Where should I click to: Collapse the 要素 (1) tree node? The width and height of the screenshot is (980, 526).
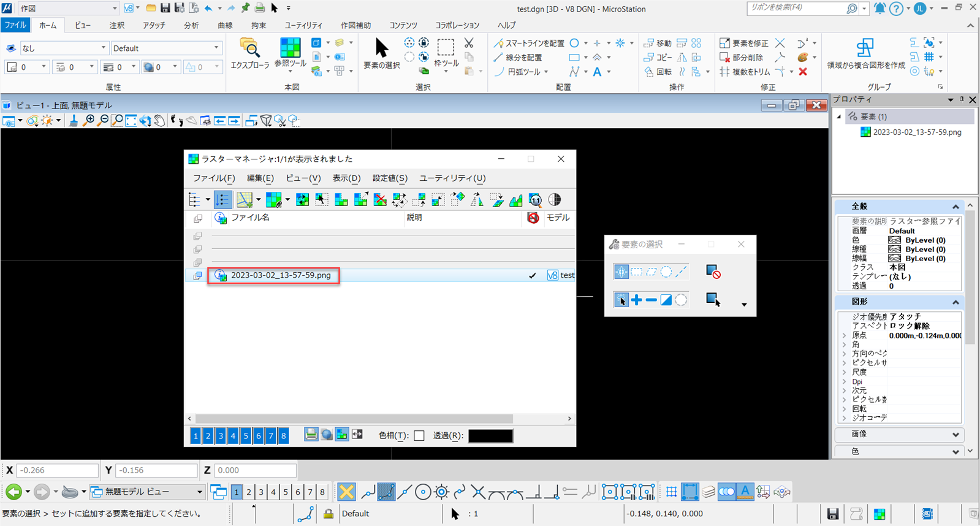coord(839,116)
